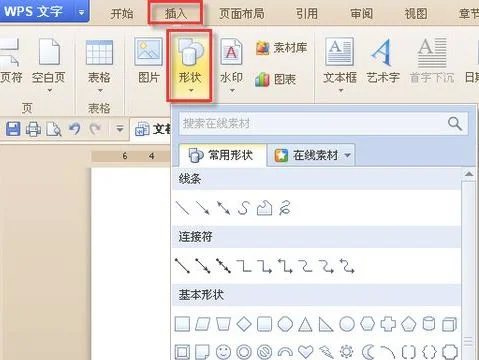Expand the 在线素材 dropdown arrow
The image size is (479, 360).
point(348,155)
